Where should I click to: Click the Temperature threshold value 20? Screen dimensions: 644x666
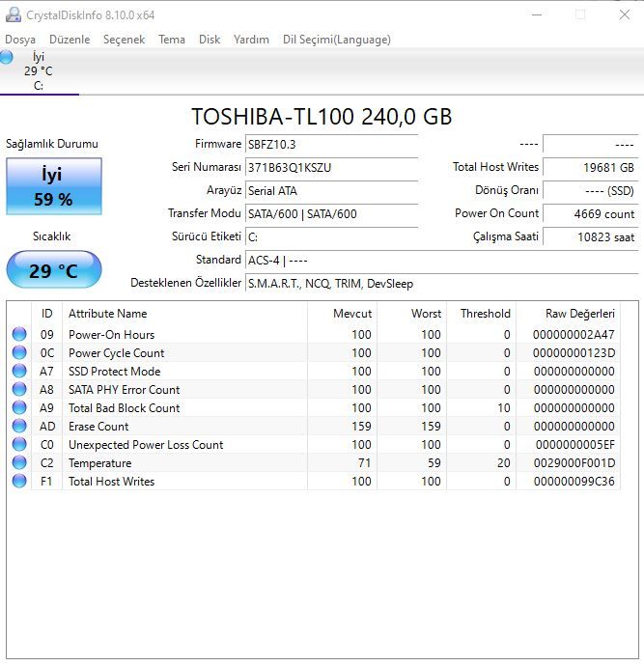504,463
